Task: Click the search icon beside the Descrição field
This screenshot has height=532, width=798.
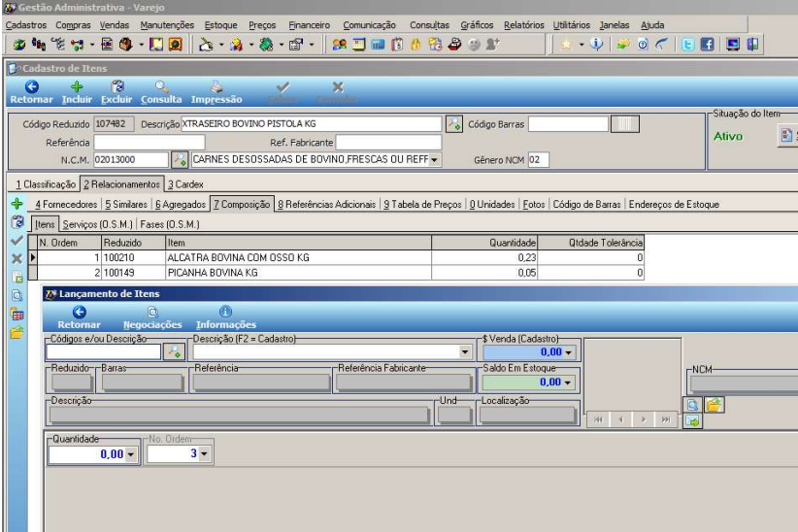Action: coord(454,123)
